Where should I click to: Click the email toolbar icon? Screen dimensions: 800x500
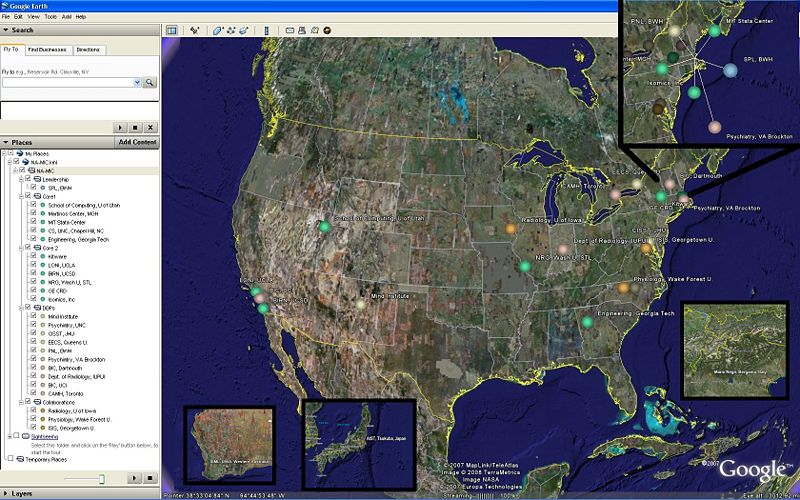point(289,30)
